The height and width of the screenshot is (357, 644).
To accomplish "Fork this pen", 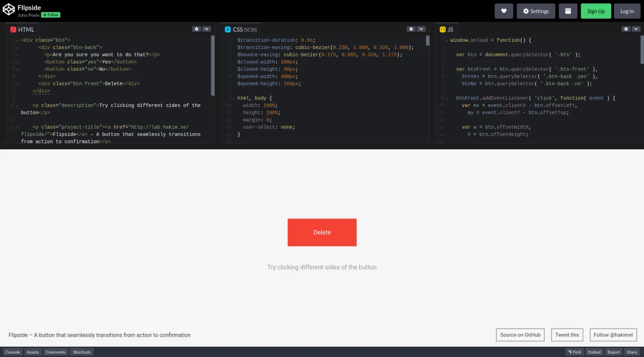I will [x=574, y=352].
